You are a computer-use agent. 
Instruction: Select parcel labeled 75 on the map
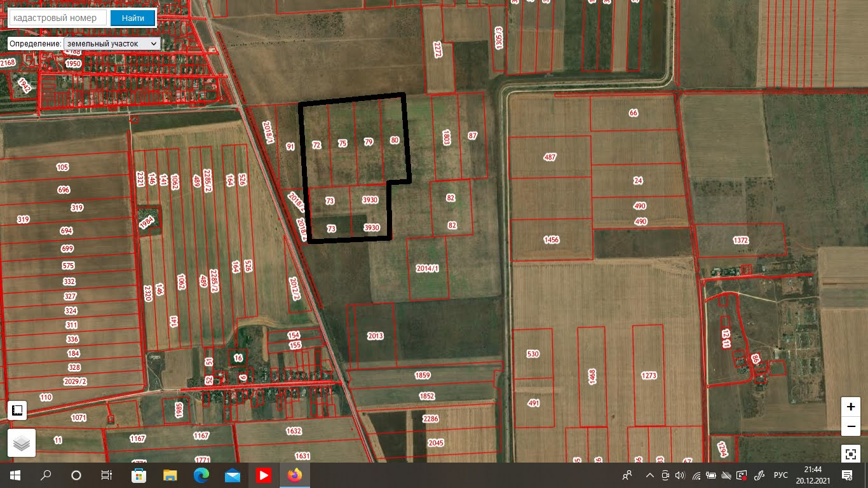pos(342,144)
